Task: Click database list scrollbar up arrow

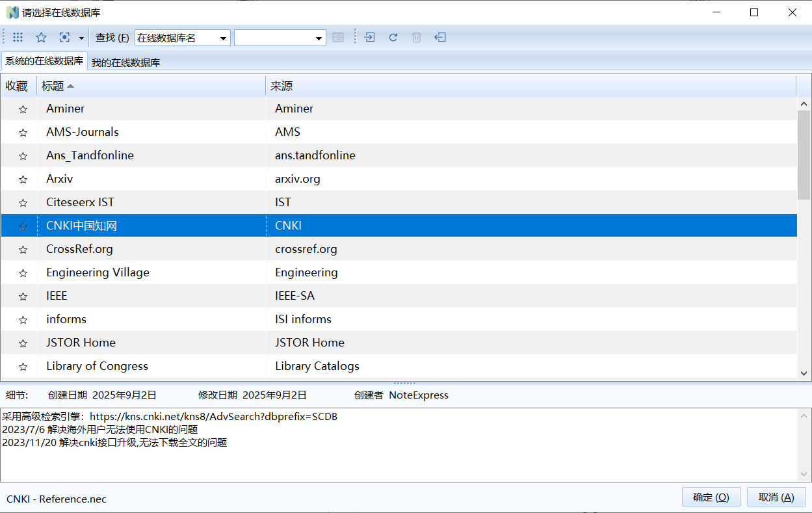Action: click(804, 103)
